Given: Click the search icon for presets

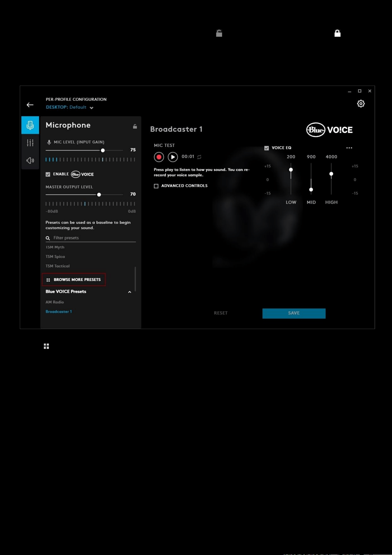Looking at the screenshot, I should click(48, 238).
